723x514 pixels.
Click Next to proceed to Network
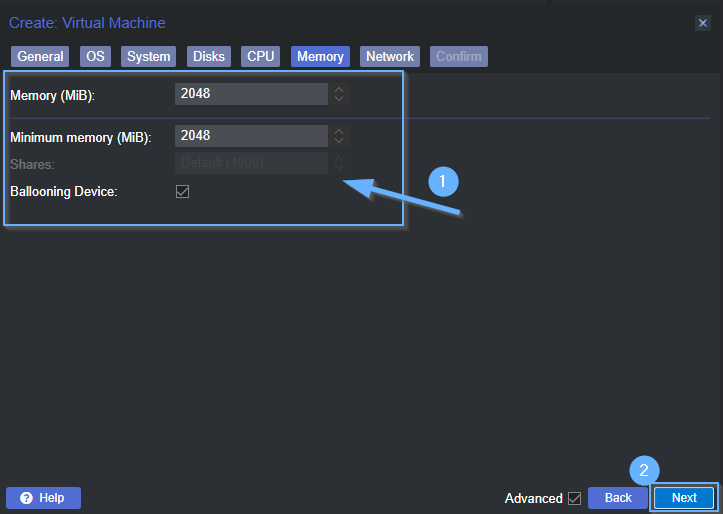coord(684,498)
